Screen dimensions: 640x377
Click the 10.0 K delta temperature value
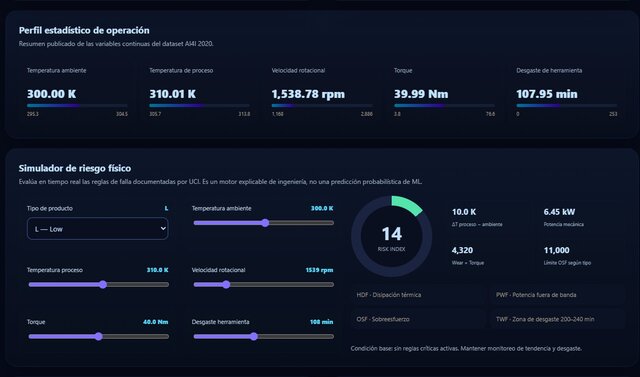[464, 212]
